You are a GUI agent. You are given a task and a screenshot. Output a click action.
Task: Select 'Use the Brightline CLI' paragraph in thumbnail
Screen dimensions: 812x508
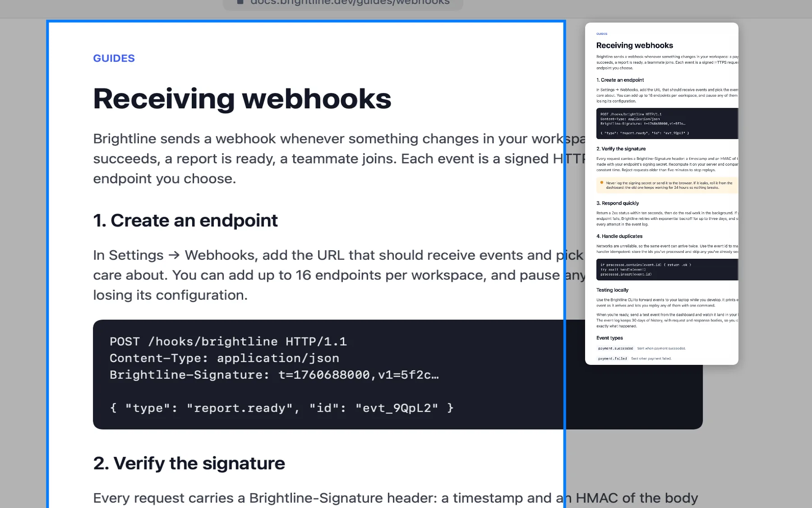667,303
